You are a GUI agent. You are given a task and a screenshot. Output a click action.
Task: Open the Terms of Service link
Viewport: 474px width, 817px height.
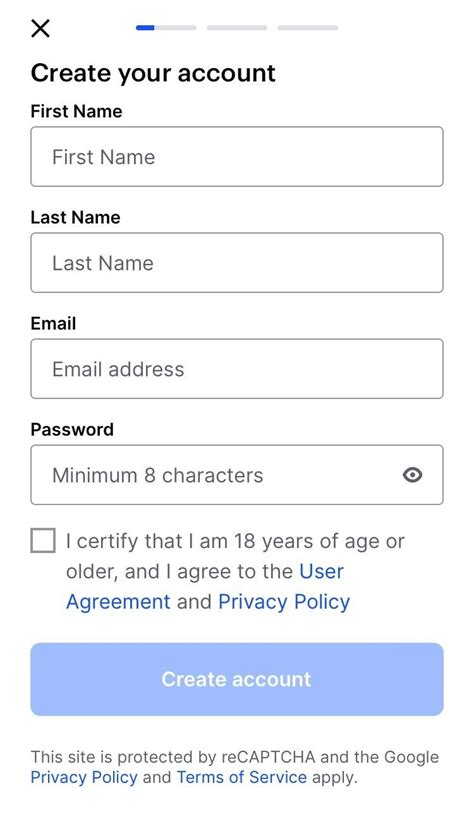tap(242, 777)
